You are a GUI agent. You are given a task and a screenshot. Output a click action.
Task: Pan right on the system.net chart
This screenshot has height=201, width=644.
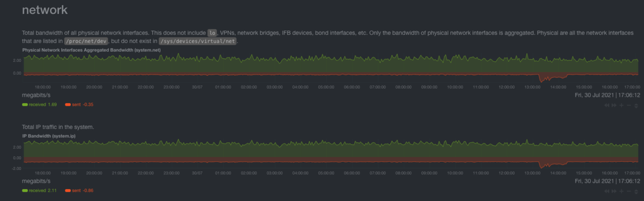[614, 105]
